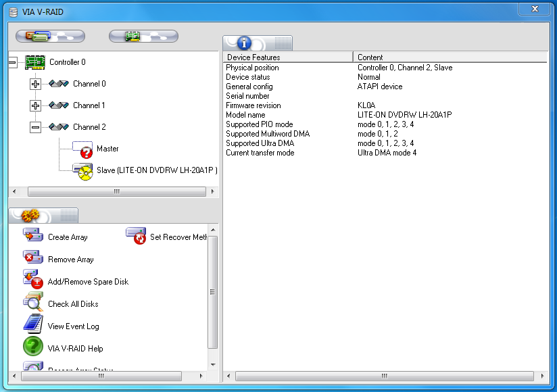Click the info panel horizontal scrollbar thumb

[x=385, y=376]
